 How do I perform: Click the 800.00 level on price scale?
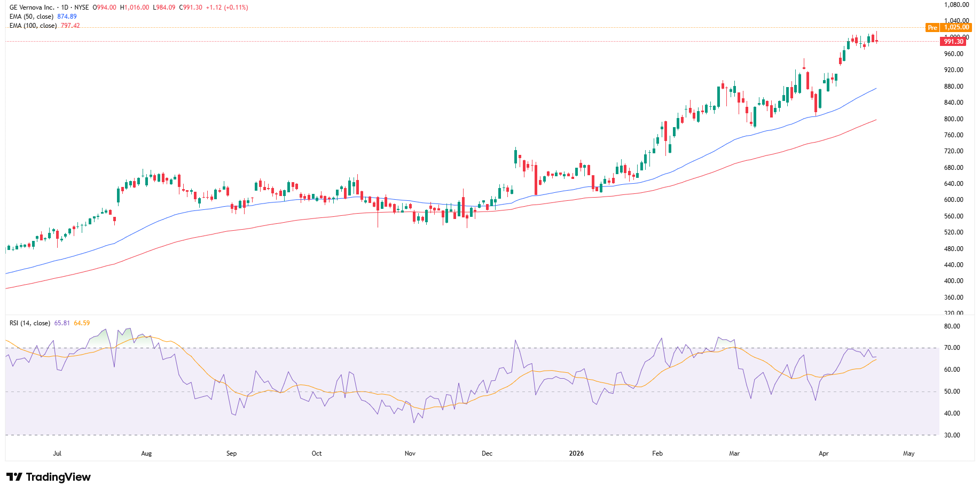[953, 119]
